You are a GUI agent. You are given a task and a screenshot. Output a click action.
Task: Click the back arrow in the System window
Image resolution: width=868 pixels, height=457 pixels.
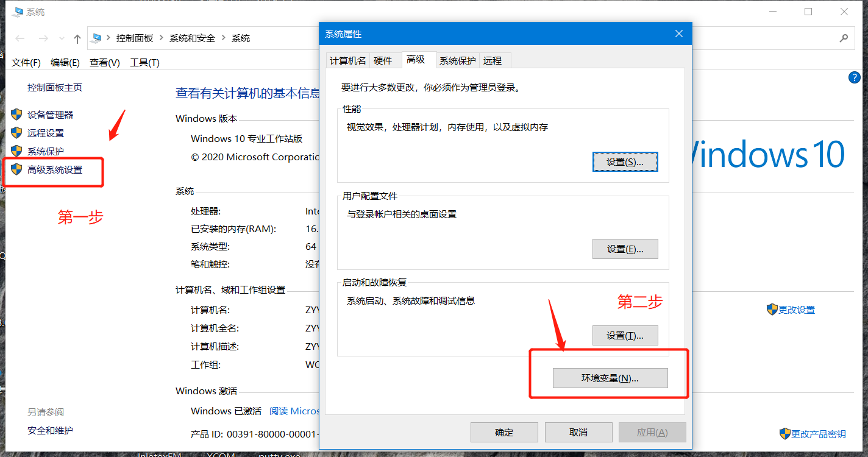click(20, 38)
